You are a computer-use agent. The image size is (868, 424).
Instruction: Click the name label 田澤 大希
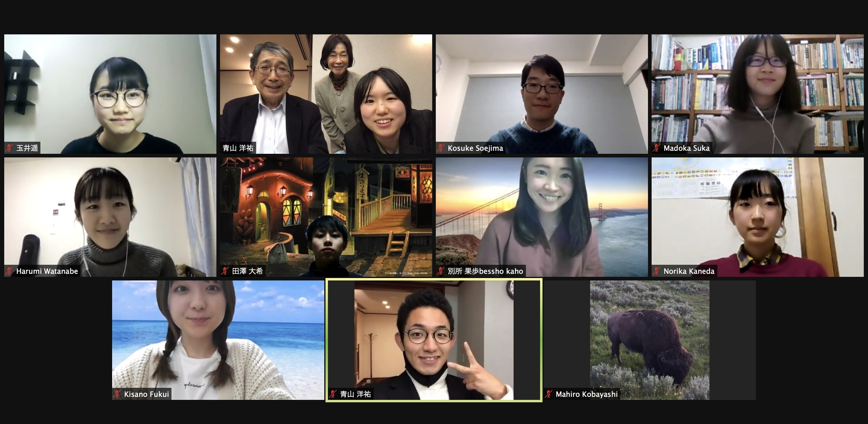pyautogui.click(x=247, y=271)
